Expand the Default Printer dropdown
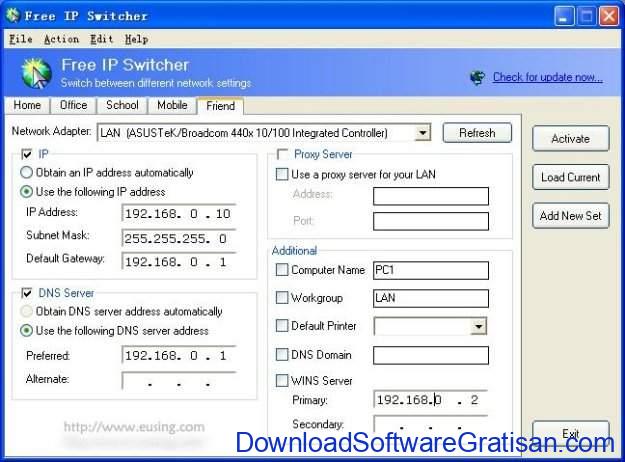Screen dimensions: 625x462 click(x=478, y=326)
